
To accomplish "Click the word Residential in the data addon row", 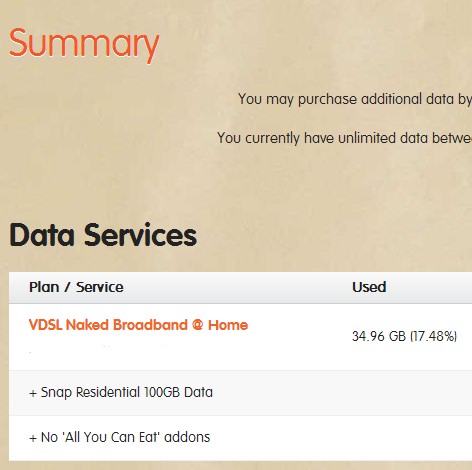I will [x=108, y=392].
